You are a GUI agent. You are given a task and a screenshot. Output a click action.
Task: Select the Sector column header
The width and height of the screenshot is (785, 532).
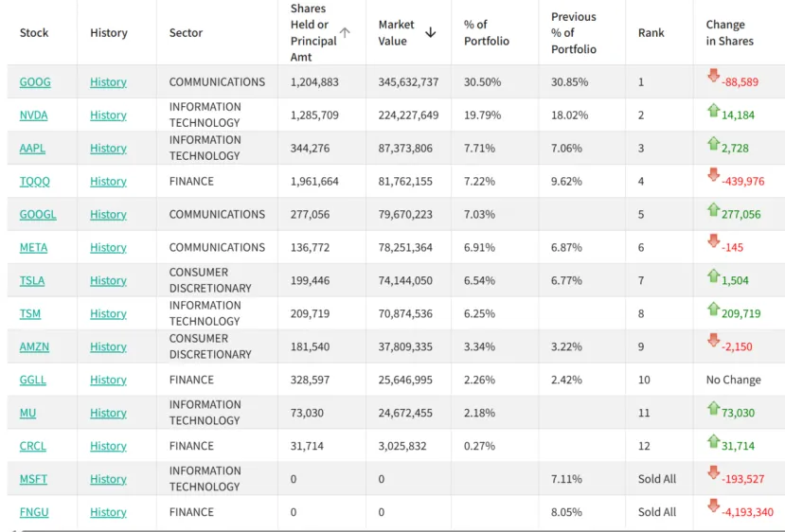click(186, 33)
